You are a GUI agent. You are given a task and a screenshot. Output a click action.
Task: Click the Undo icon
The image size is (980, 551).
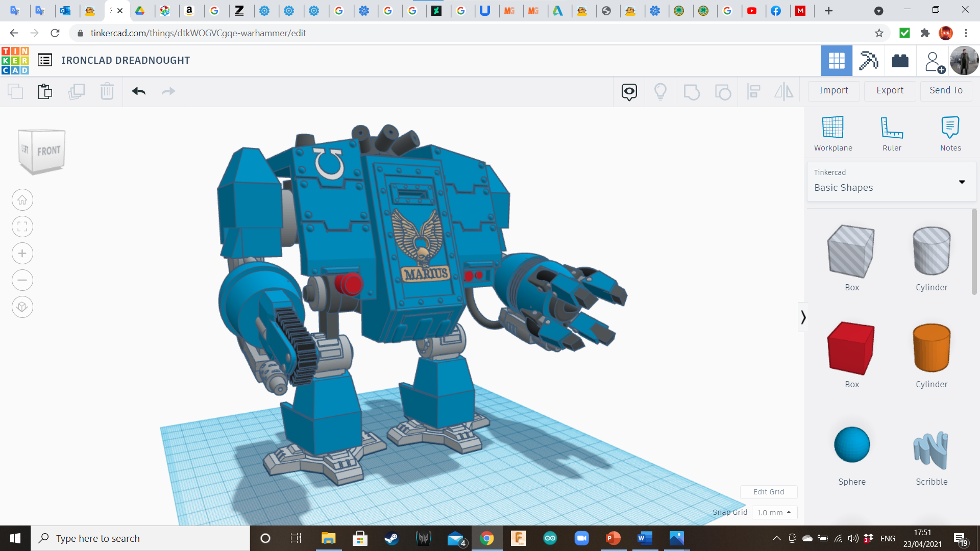[x=138, y=91]
